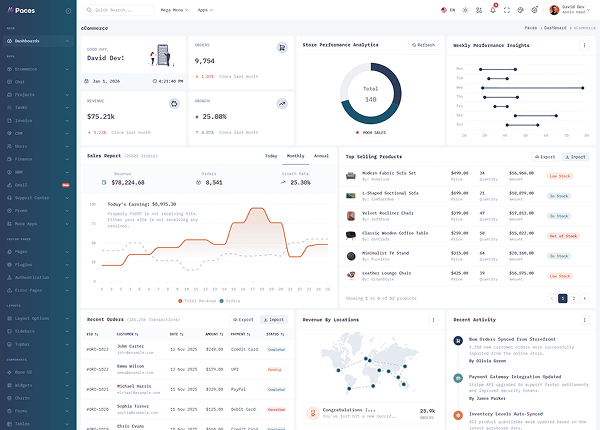Open the Revenue By Locations kebab menu
The image size is (600, 430).
coord(432,320)
